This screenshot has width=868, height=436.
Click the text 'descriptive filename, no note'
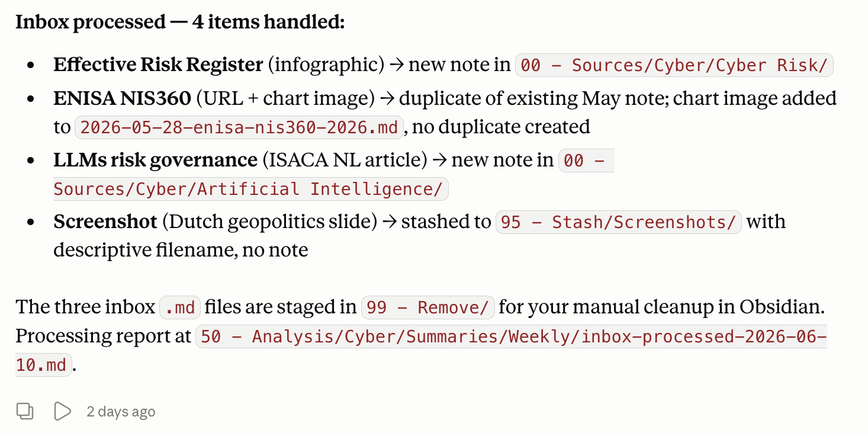[181, 250]
